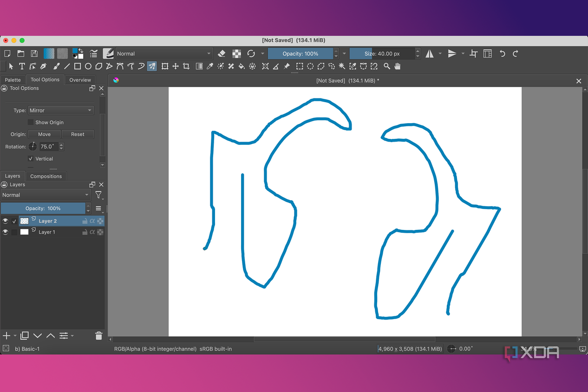Select the Rectangle tool
Screen dimensions: 588x392
[78, 66]
